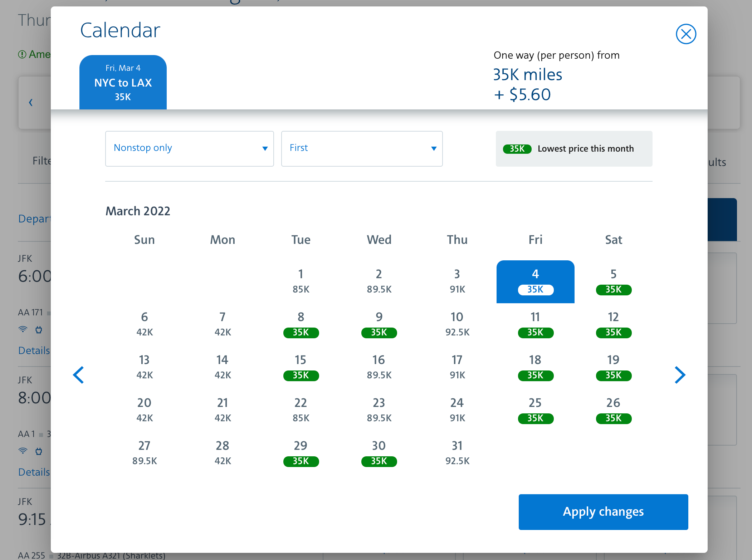Select March 1 priced 85K
Image resolution: width=752 pixels, height=560 pixels.
301,281
